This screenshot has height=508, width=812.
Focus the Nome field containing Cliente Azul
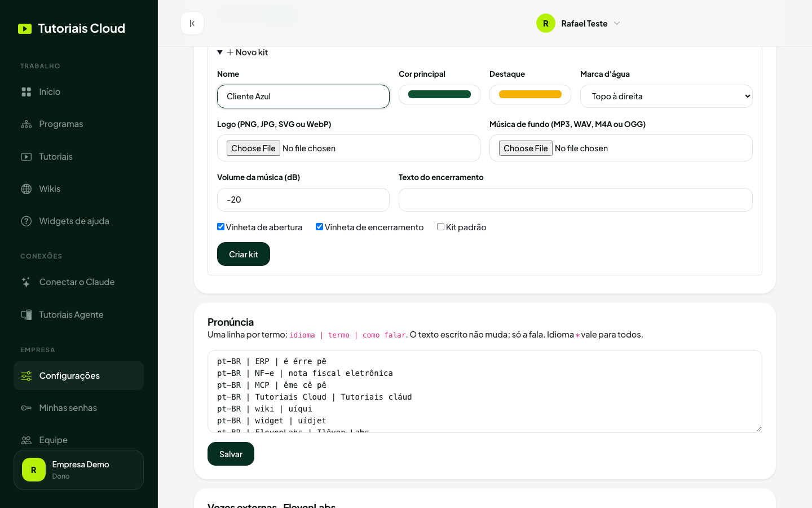[303, 97]
